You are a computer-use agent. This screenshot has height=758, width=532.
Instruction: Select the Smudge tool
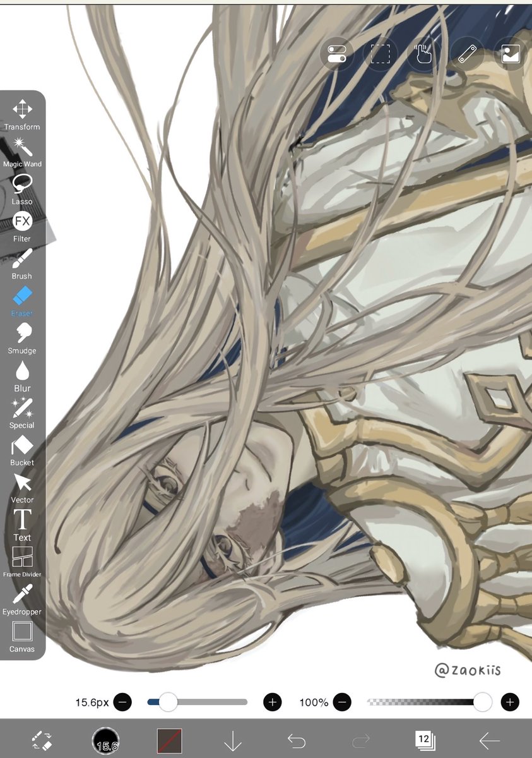coord(22,339)
